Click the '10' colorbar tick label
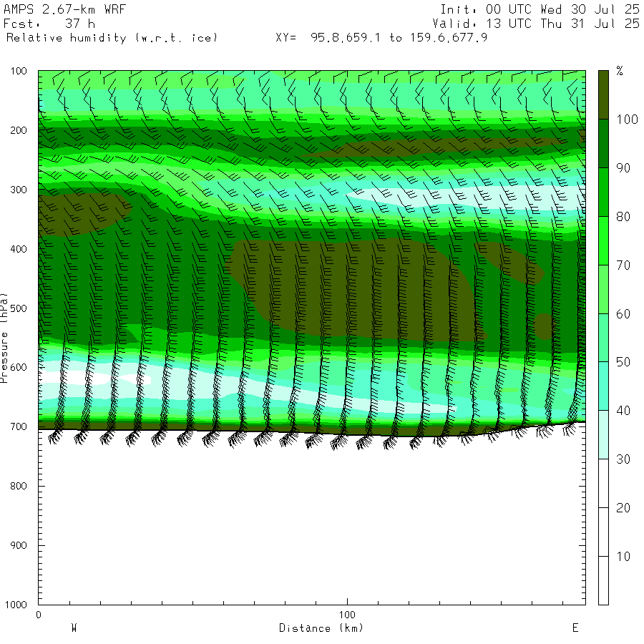 click(x=623, y=557)
